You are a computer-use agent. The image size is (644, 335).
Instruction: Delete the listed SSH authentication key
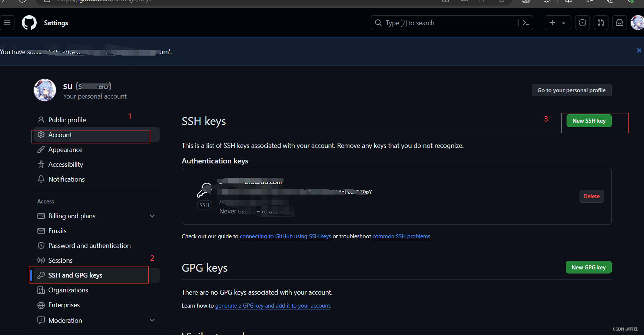pyautogui.click(x=591, y=196)
